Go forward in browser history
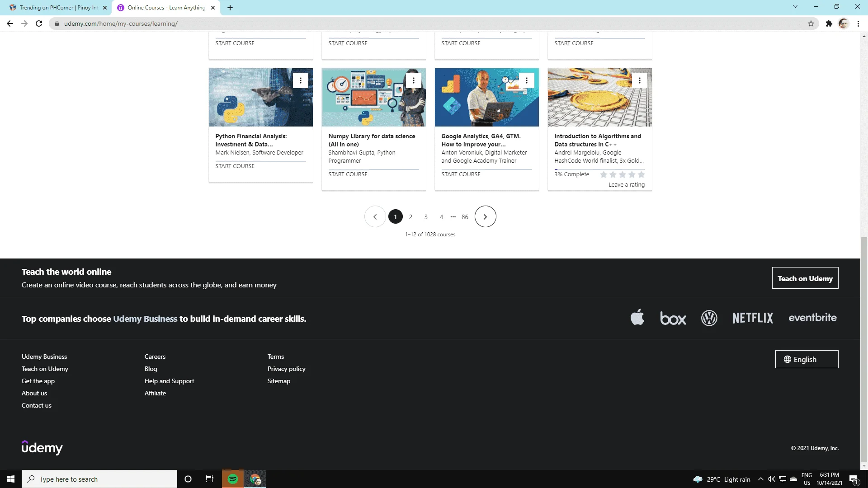868x488 pixels. click(24, 23)
